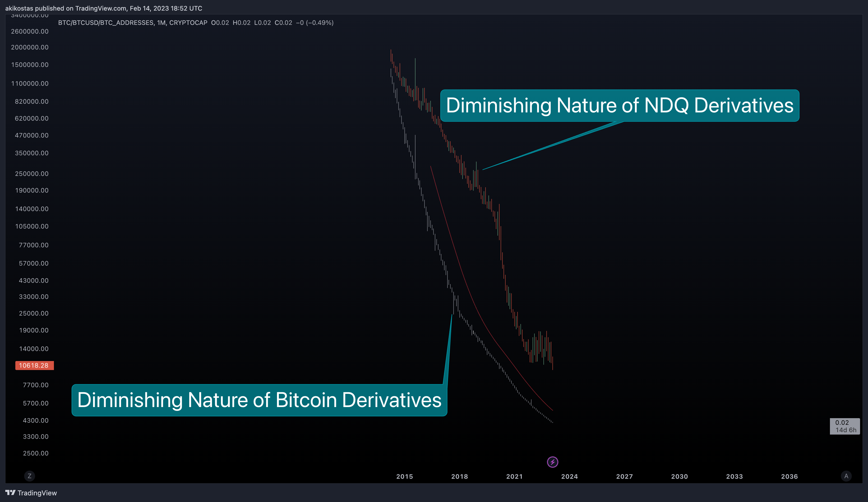Image resolution: width=868 pixels, height=502 pixels.
Task: Select the Diminishing Nature of Bitcoin Derivatives callout
Action: click(259, 400)
